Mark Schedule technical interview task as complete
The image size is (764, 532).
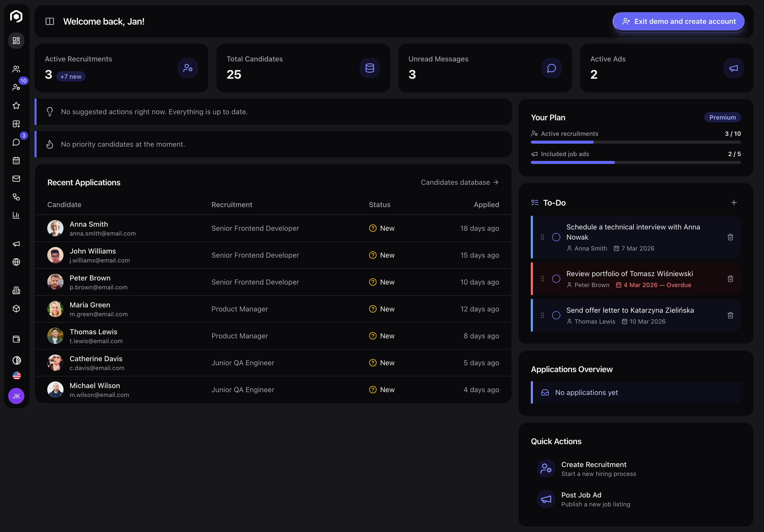(x=556, y=237)
